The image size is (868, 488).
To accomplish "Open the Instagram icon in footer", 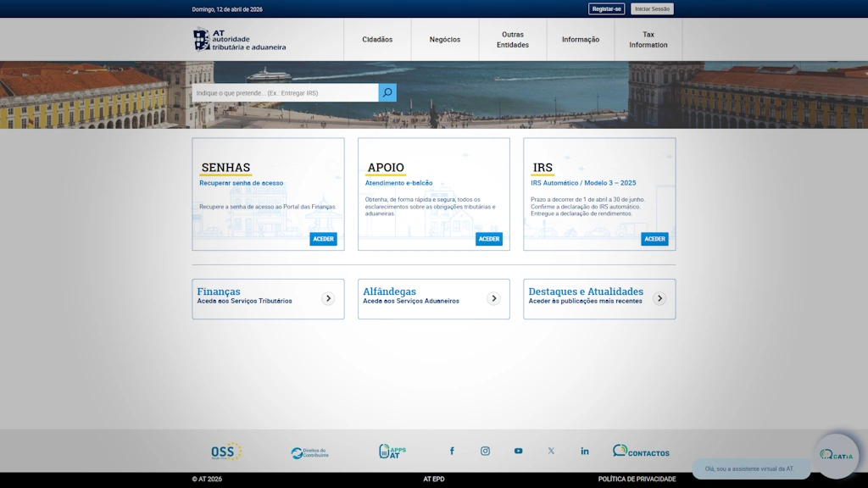I will pos(485,451).
